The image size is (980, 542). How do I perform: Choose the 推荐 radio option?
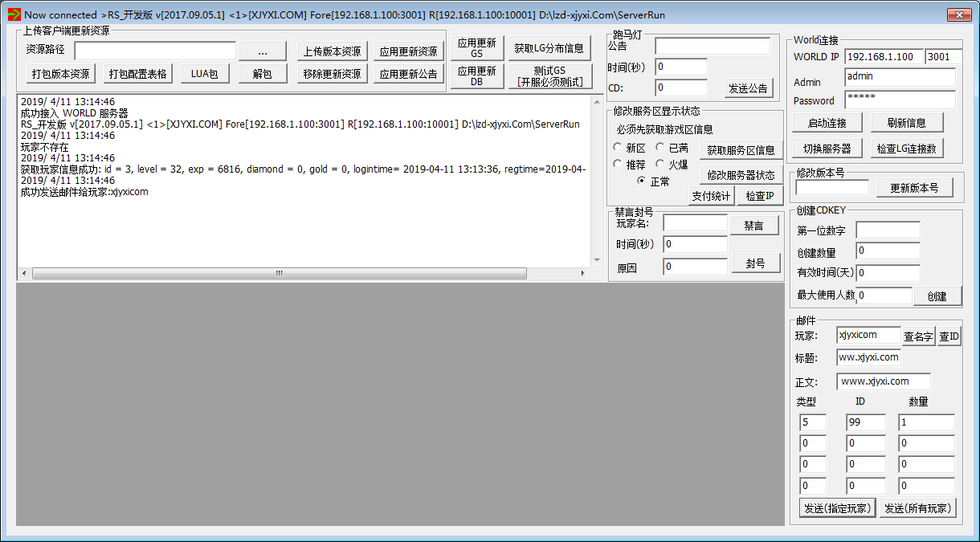pyautogui.click(x=618, y=165)
